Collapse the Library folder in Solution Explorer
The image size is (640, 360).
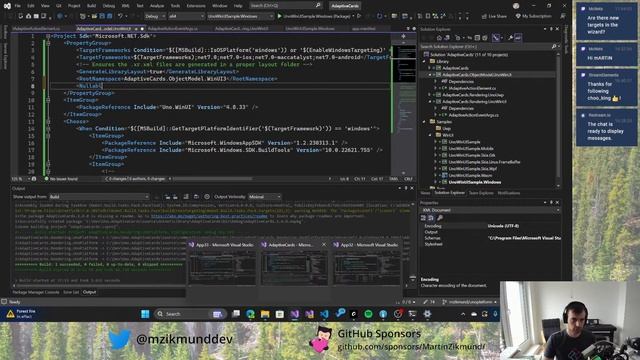point(424,62)
